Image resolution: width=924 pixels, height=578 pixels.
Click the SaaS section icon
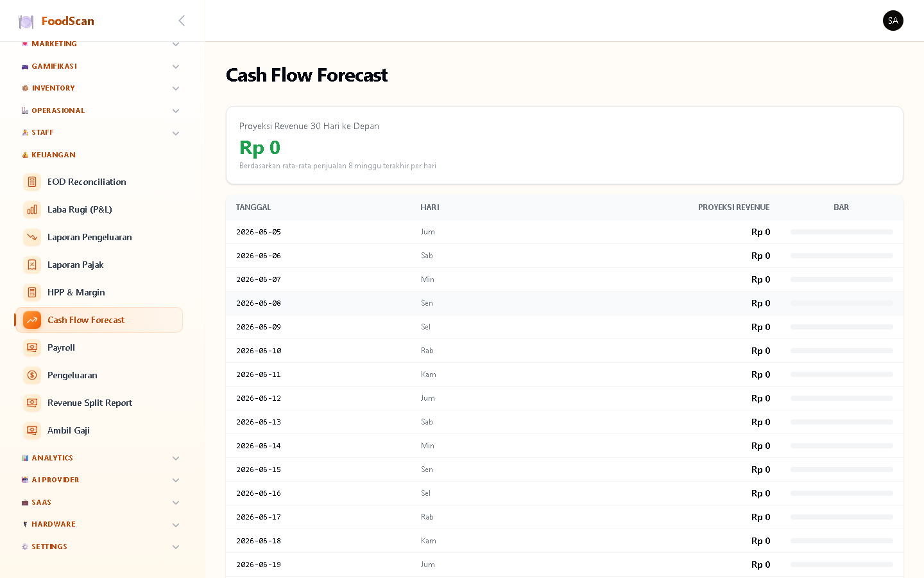(25, 502)
